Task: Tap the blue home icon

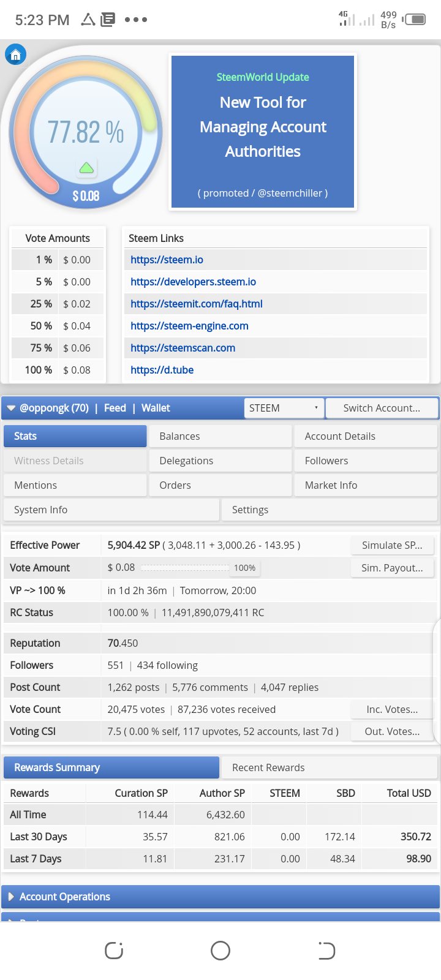Action: pos(16,55)
